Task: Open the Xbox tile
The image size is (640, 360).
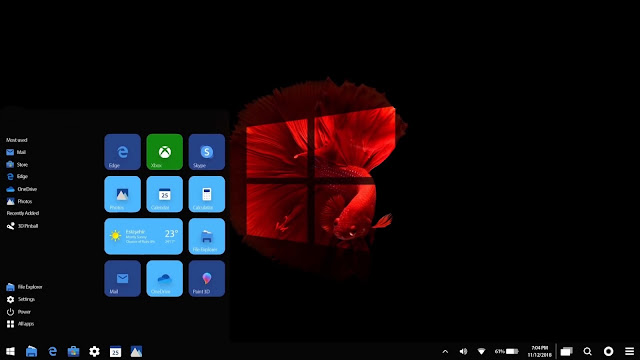Action: (x=164, y=152)
